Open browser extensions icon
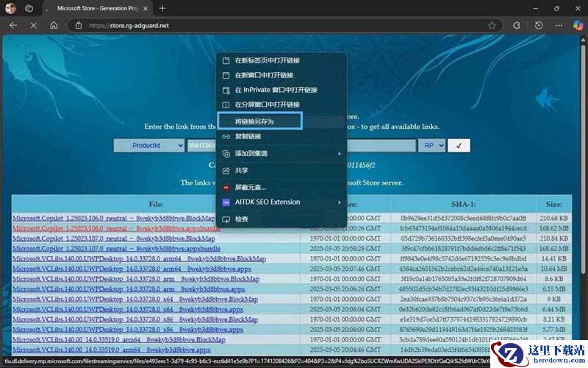This screenshot has height=368, width=588. [517, 26]
